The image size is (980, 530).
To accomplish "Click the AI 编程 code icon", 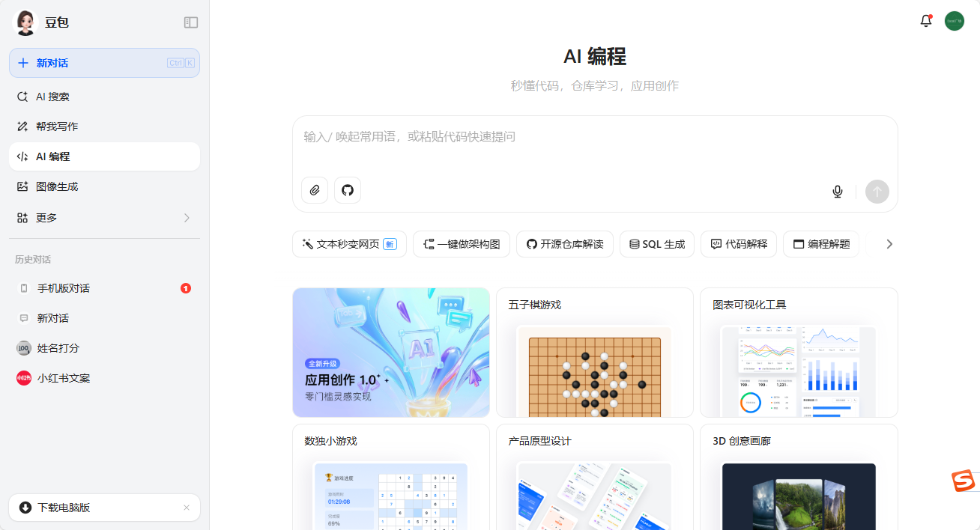I will (x=22, y=156).
